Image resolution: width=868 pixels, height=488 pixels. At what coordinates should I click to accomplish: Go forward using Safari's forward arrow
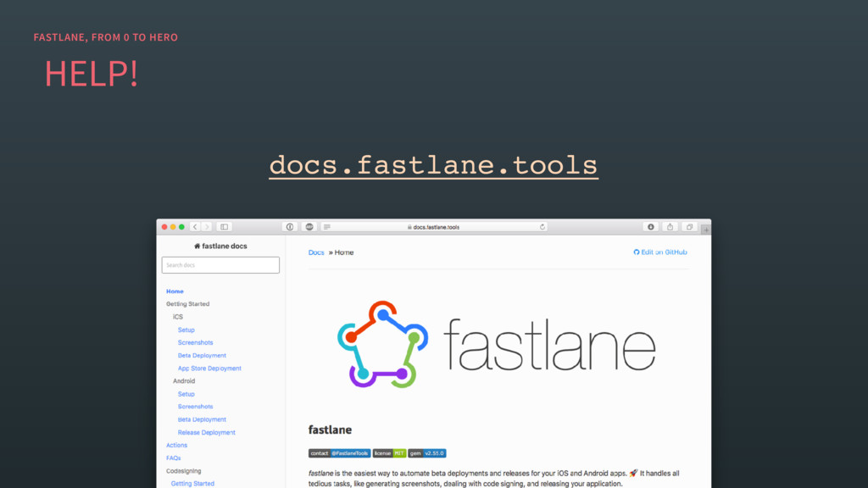207,227
